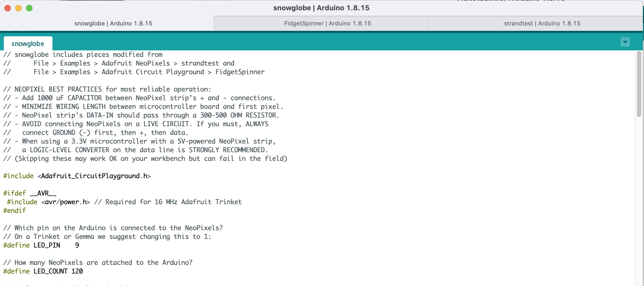This screenshot has width=644, height=286.
Task: Minimize the window using the yellow button
Action: 18,8
